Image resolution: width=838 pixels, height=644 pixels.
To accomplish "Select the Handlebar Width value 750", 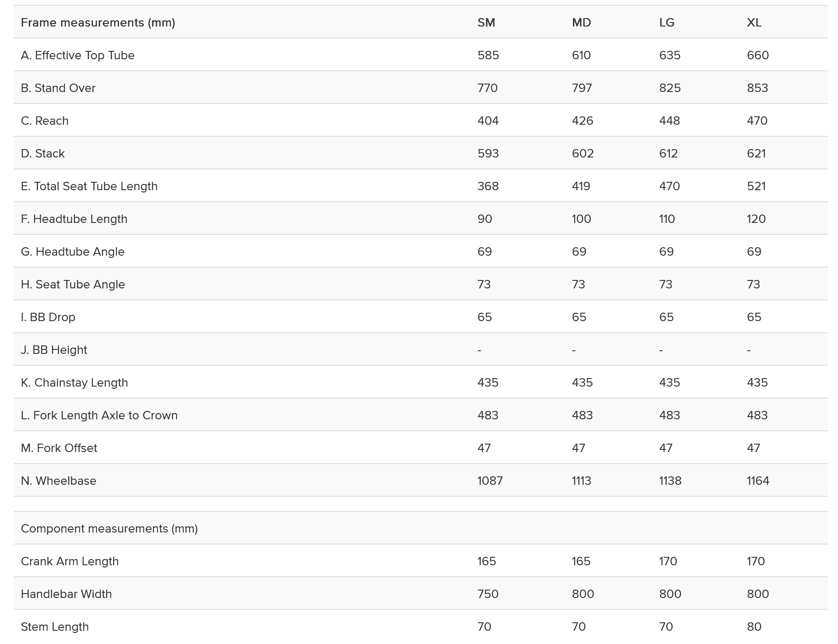I will point(488,594).
